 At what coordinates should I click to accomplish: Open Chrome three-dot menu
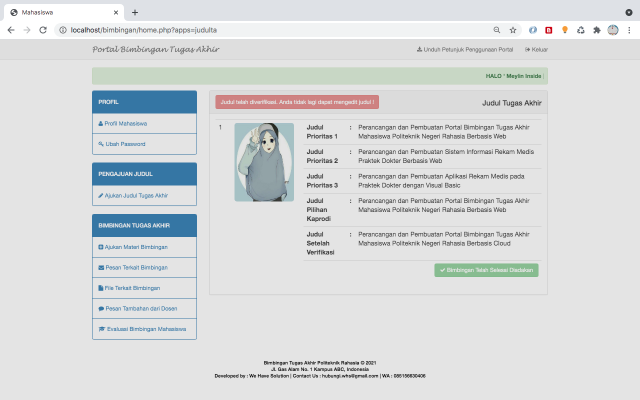(x=627, y=30)
